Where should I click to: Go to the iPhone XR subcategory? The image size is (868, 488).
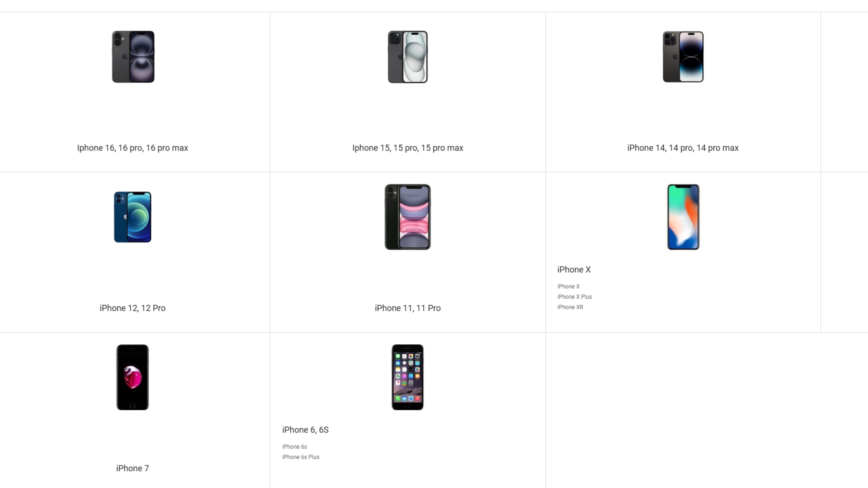[571, 307]
